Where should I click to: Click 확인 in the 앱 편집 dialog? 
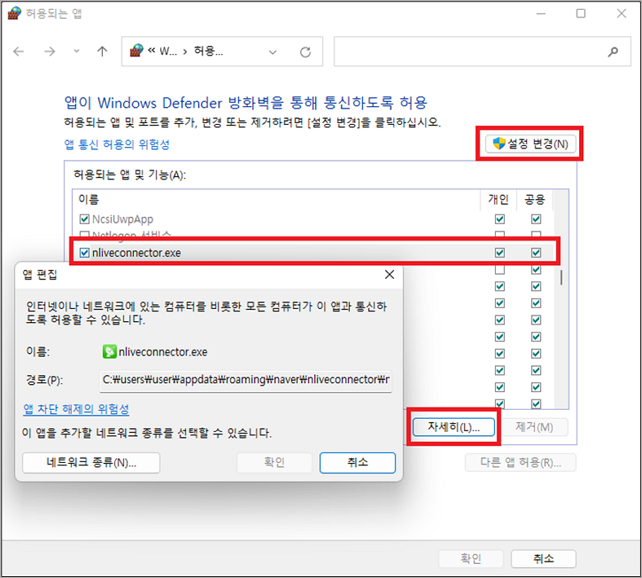[274, 463]
